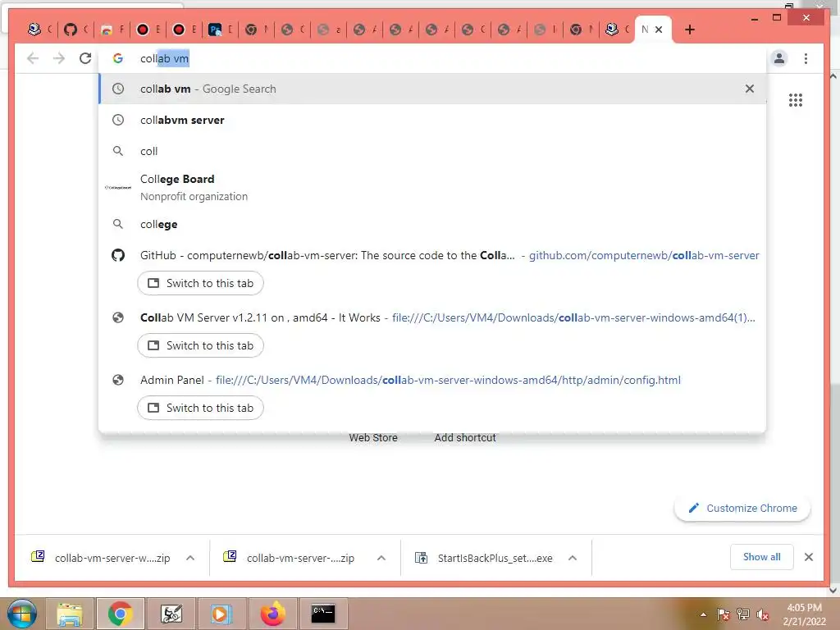Image resolution: width=840 pixels, height=630 pixels.
Task: Open a new tab with plus button
Action: (x=690, y=30)
